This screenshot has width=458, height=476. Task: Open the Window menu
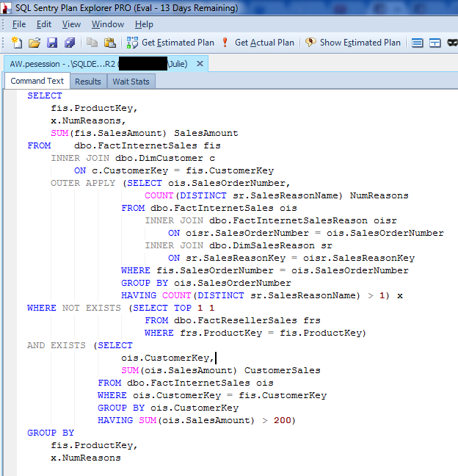tap(108, 24)
